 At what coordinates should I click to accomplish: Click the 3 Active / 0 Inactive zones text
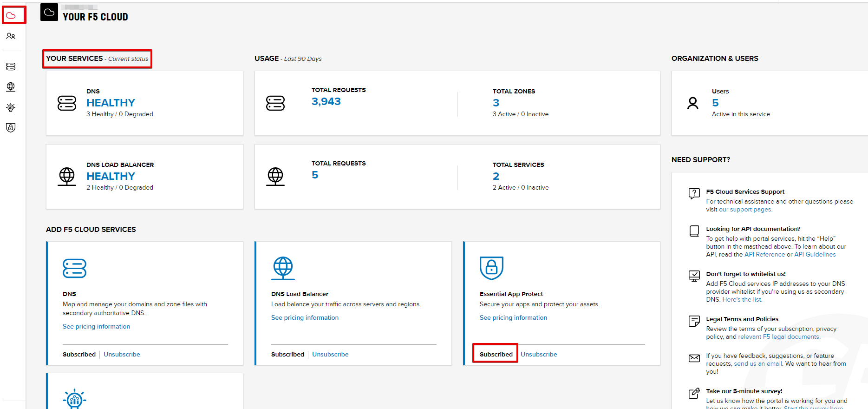tap(521, 114)
